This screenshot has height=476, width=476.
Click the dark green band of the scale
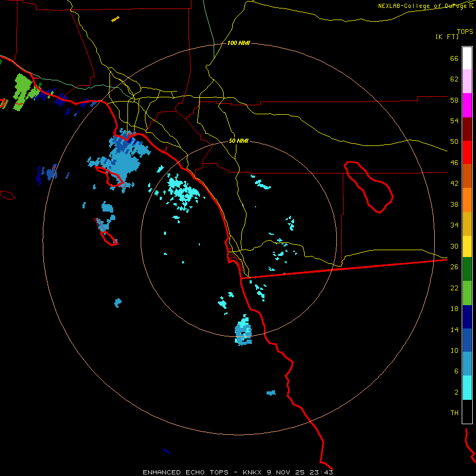[x=467, y=269]
